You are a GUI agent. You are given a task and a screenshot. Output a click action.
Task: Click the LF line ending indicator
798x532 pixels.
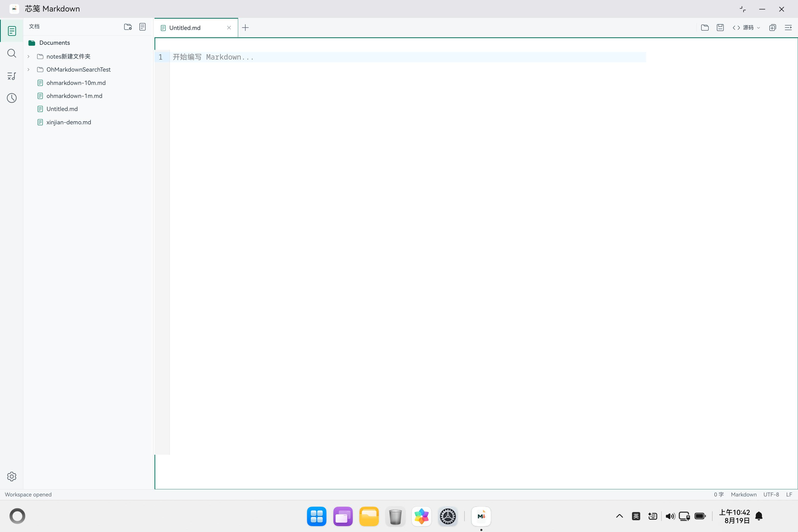[789, 494]
